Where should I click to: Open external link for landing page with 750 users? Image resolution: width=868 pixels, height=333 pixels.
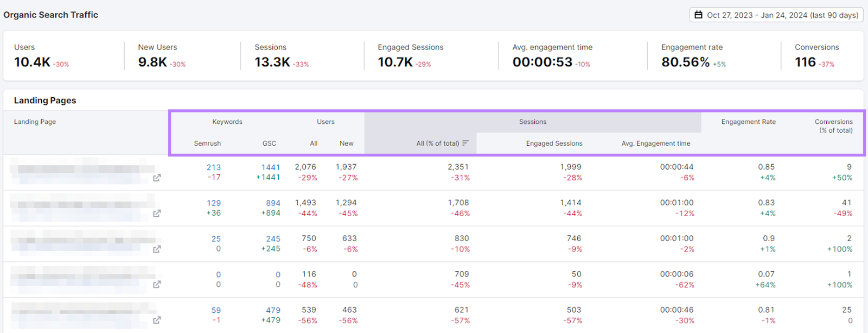[157, 249]
